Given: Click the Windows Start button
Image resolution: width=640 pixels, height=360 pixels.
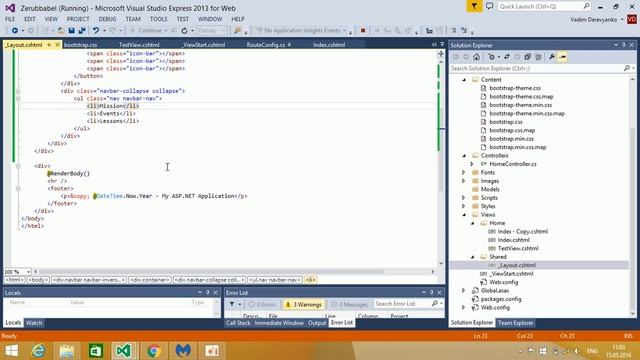Looking at the screenshot, I should (x=11, y=351).
